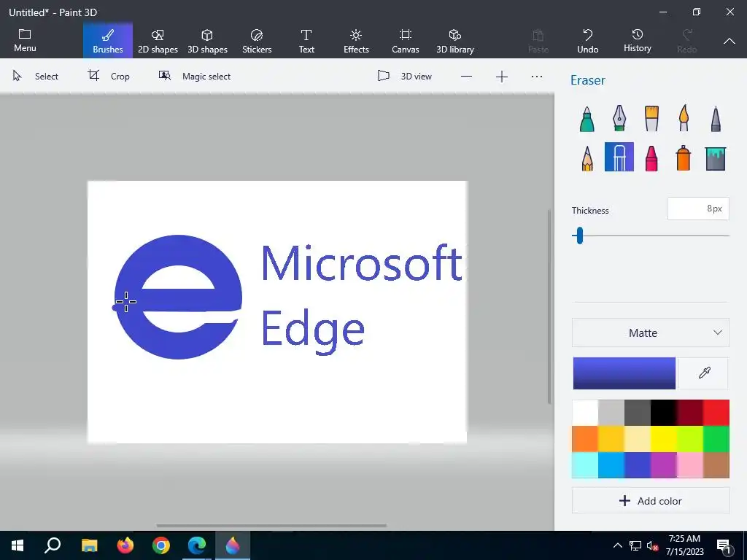The width and height of the screenshot is (747, 560).
Task: Activate Magic select
Action: pos(194,76)
